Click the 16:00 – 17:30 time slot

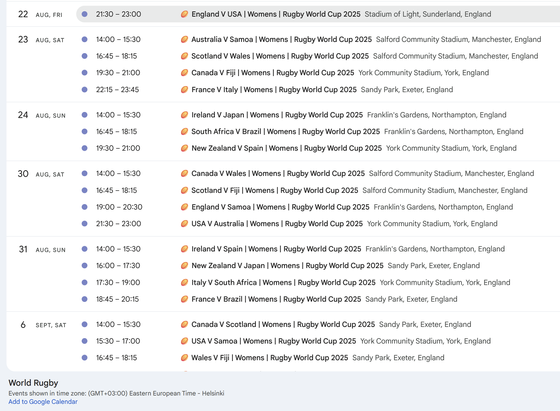(118, 266)
